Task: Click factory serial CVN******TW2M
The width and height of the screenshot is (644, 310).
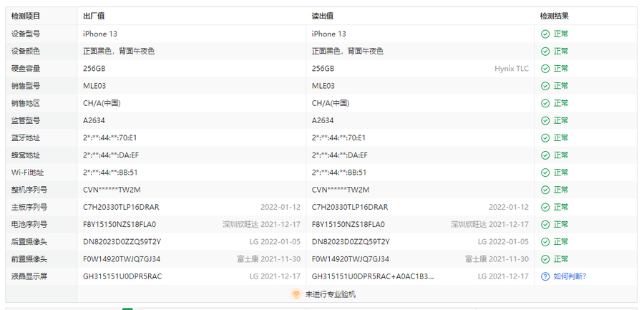Action: 112,190
